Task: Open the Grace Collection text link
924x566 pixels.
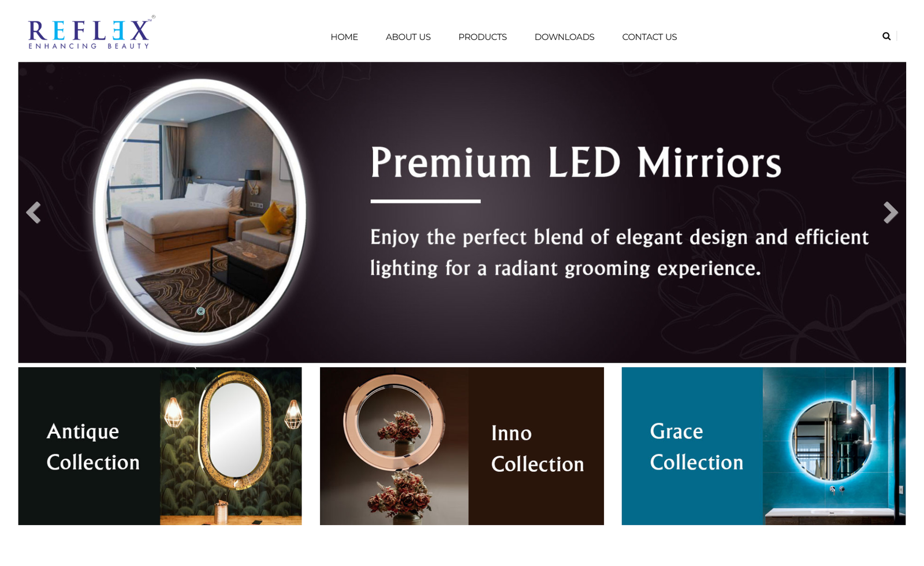Action: point(696,446)
